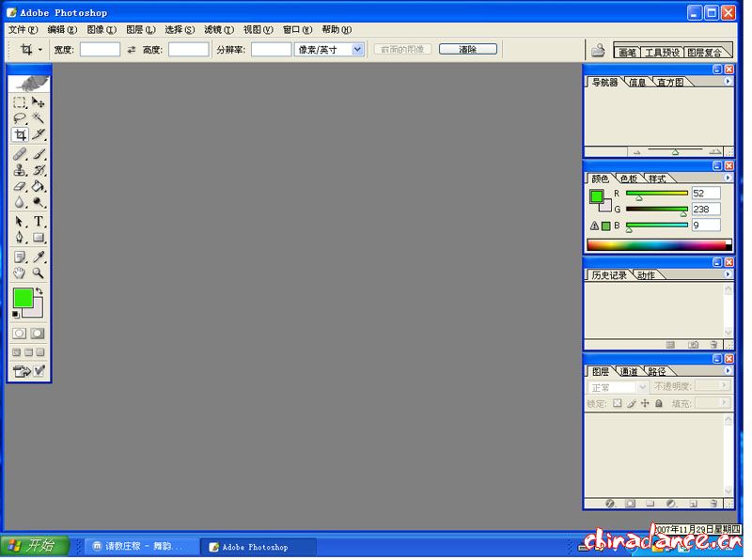Screen dimensions: 752x560
Task: Select the Type (T) tool
Action: tap(39, 222)
